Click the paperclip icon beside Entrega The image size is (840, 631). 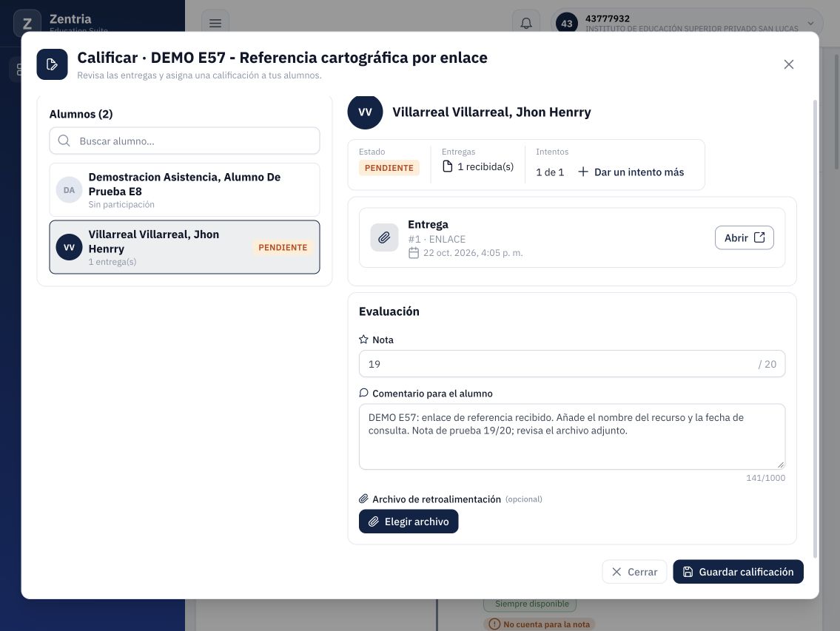click(384, 237)
